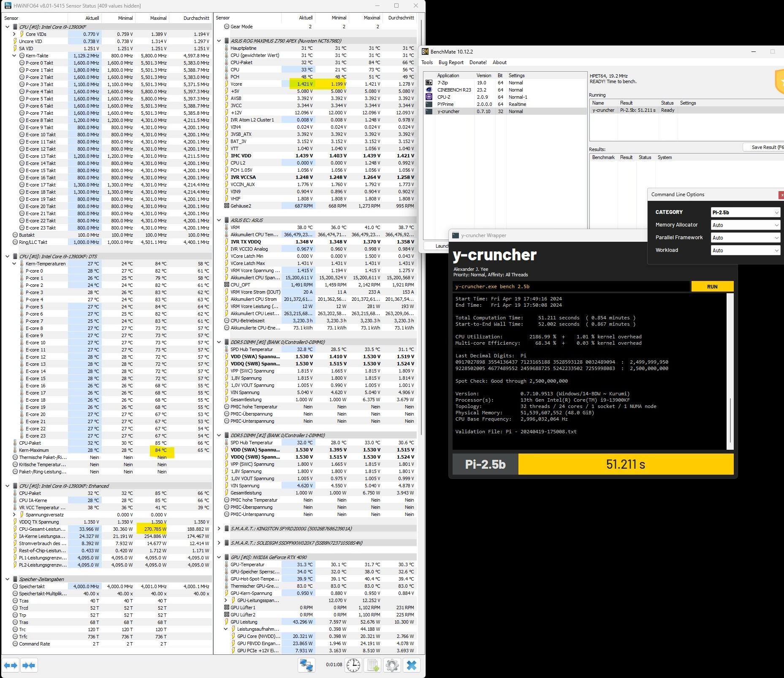Expand the Core VIDs row
Screen dimensions: 784x678
click(x=14, y=34)
